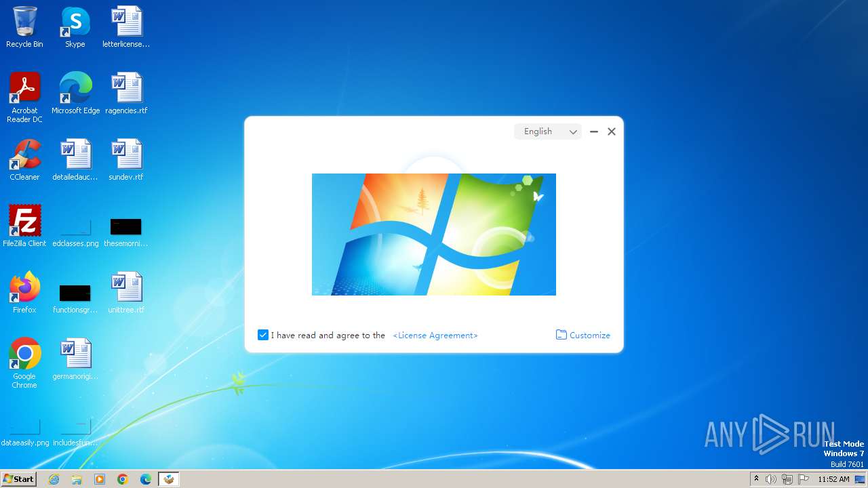868x488 pixels.
Task: Launch Internet Explorer from taskbar
Action: (x=54, y=479)
